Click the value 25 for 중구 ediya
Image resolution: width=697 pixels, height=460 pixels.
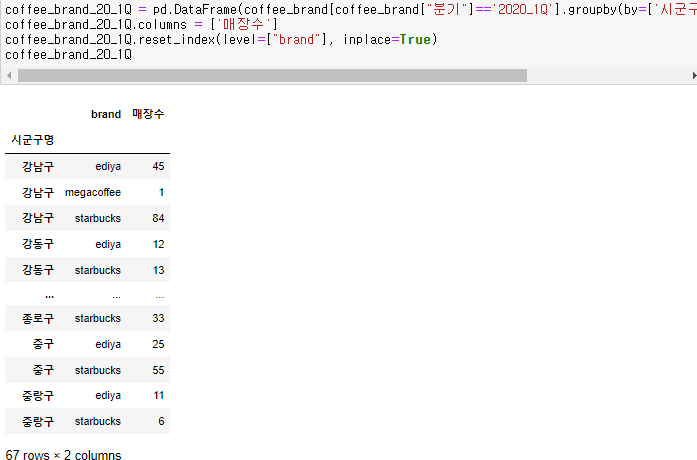[158, 344]
